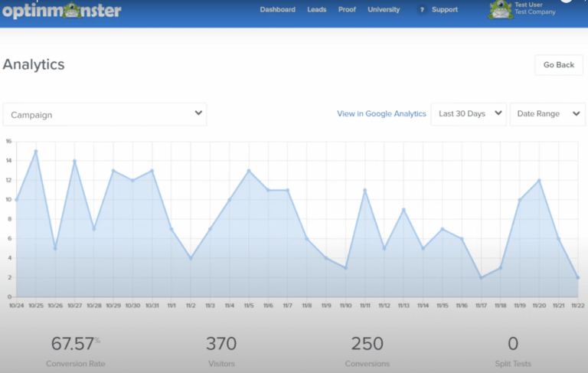This screenshot has width=588, height=373.
Task: Click the 11/22 axis label
Action: tap(577, 306)
